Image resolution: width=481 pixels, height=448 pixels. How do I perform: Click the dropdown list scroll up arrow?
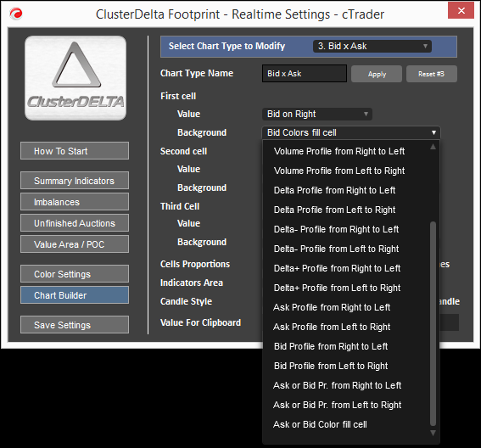point(433,147)
